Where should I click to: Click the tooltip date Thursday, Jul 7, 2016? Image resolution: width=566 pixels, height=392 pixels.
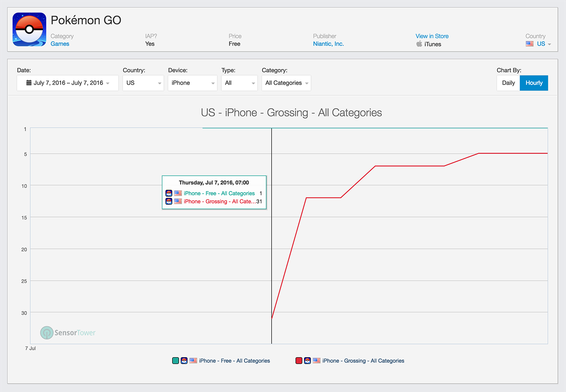[x=214, y=182]
